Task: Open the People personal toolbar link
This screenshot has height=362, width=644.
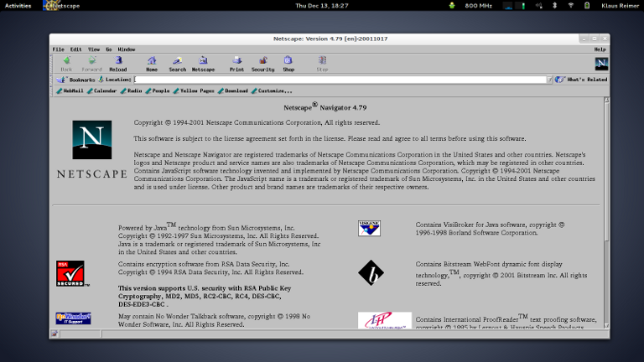Action: 158,90
